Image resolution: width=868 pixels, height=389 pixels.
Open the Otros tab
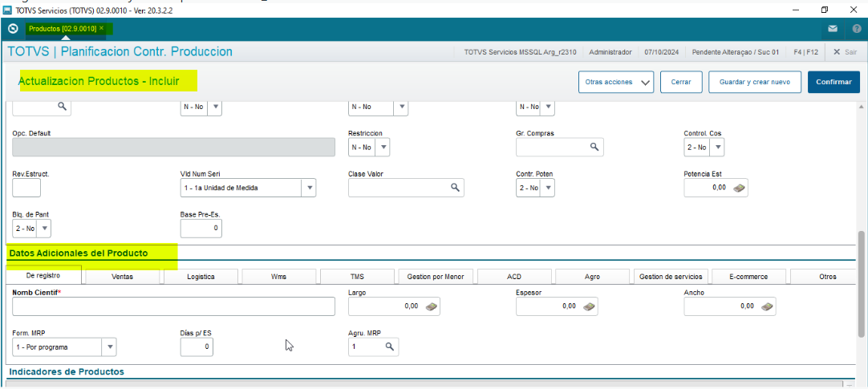click(823, 276)
